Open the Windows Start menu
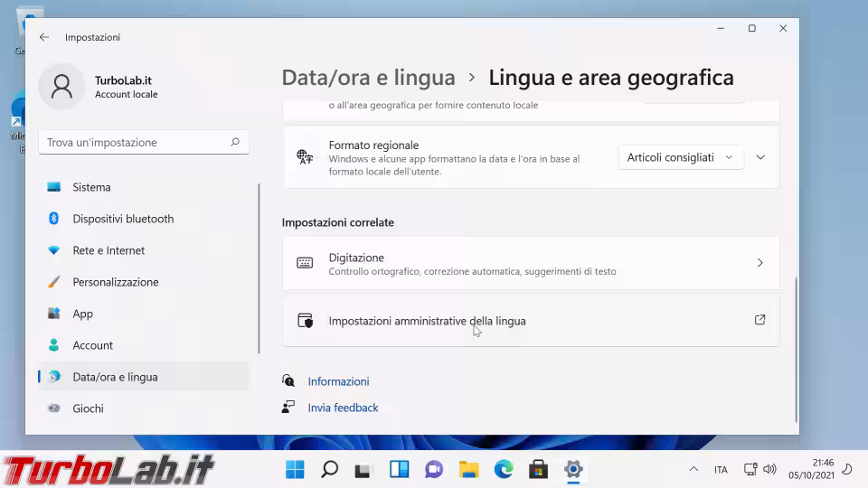Viewport: 868px width, 488px height. (295, 470)
